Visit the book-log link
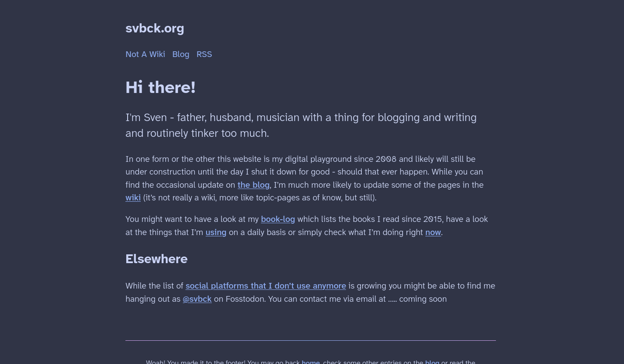The height and width of the screenshot is (364, 624). 278,219
